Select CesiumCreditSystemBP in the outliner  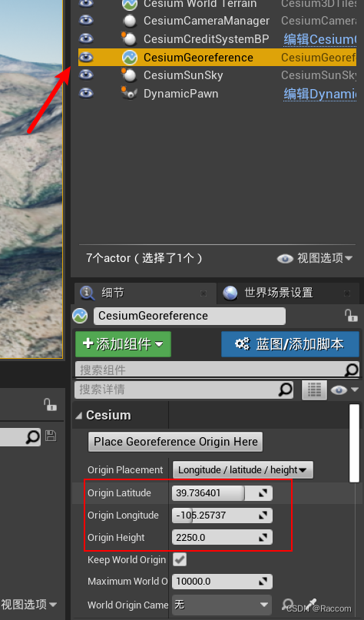pos(217,38)
